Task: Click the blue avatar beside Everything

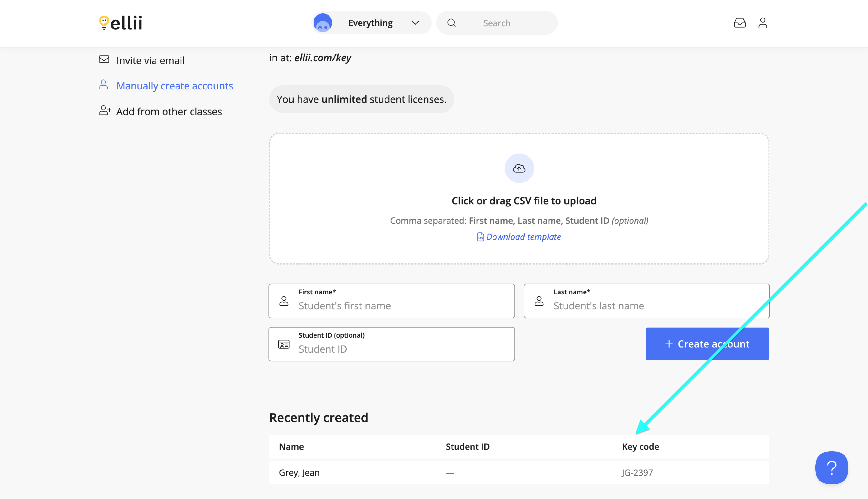Action: [x=322, y=23]
